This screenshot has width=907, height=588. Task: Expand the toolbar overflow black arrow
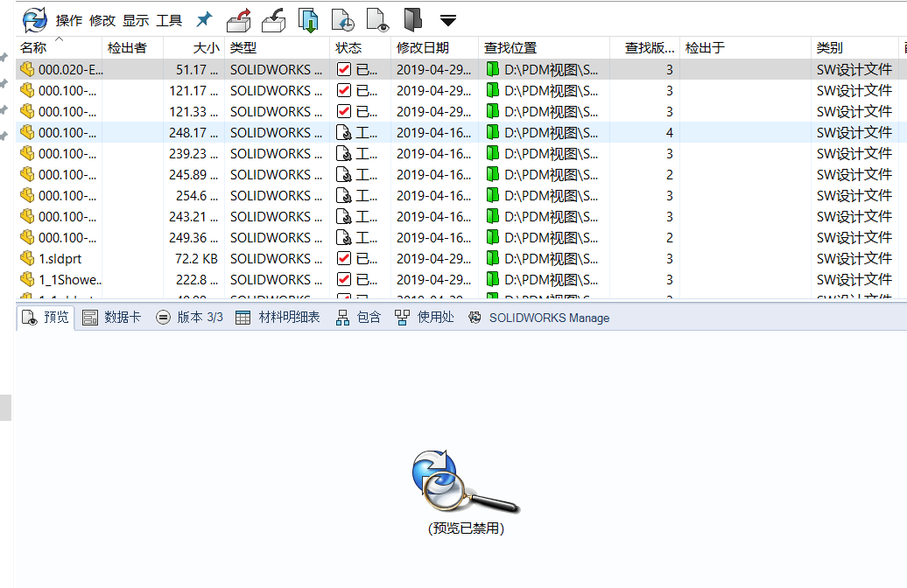[x=448, y=20]
